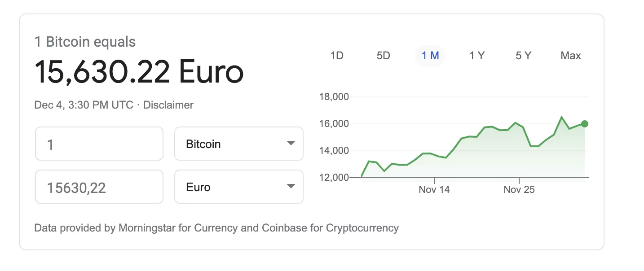Click the green endpoint dot on chart
Viewport: 644px width, 271px height.
(584, 124)
